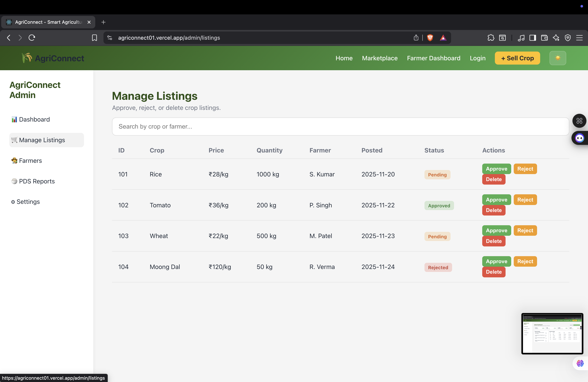
Task: Open the Marketplace nav link
Action: 380,58
